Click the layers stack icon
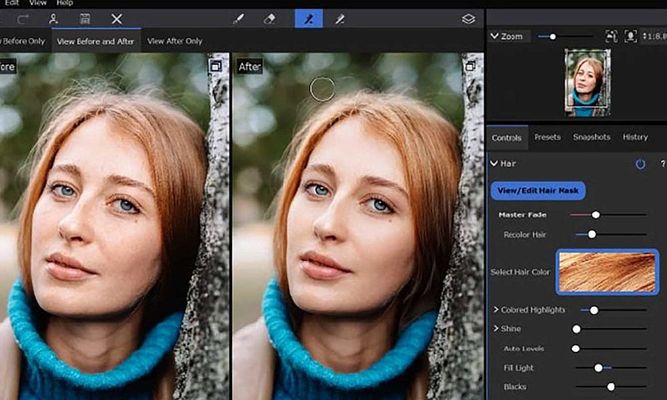The width and height of the screenshot is (667, 400). pyautogui.click(x=468, y=19)
